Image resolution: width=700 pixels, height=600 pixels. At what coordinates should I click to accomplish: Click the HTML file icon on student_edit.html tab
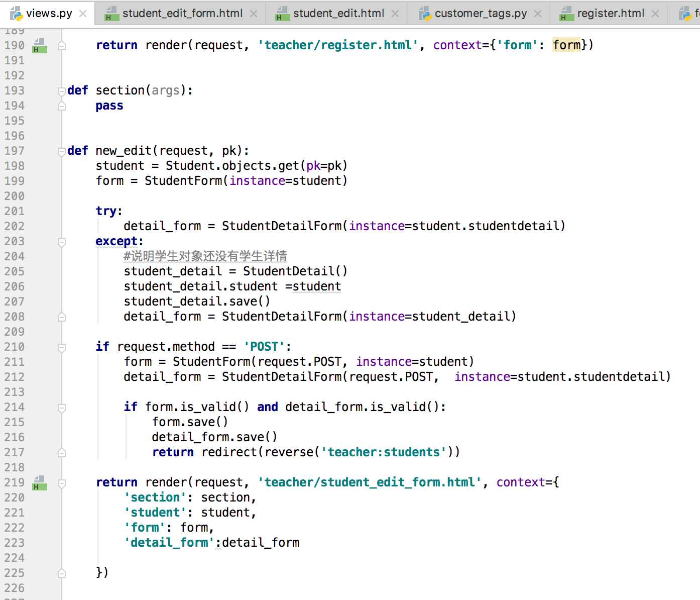(x=282, y=14)
